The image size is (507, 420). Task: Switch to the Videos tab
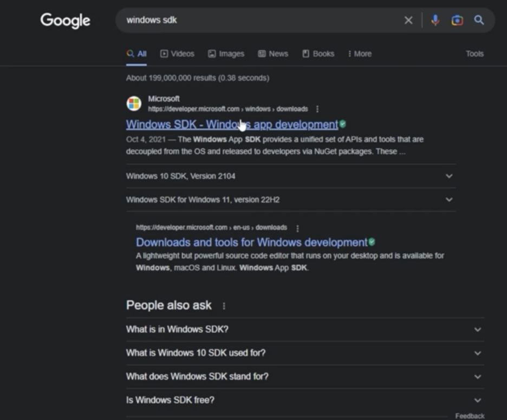click(x=177, y=54)
